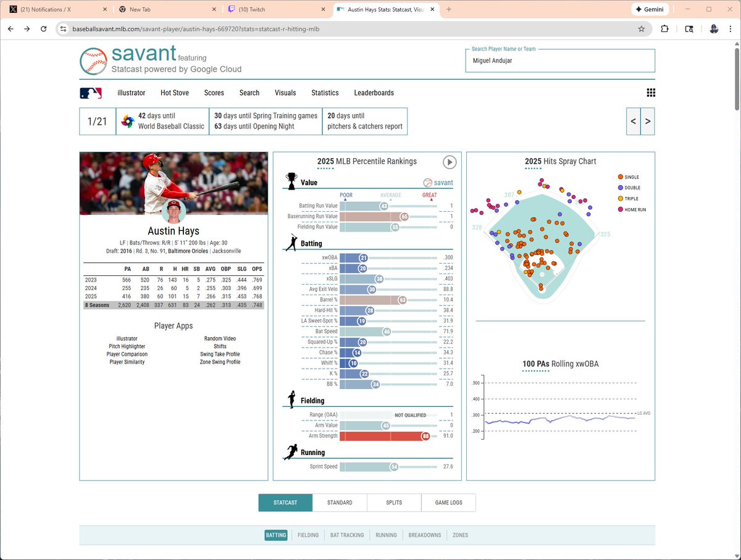The image size is (741, 560).
Task: Open the browser extensions menu
Action: tap(665, 29)
